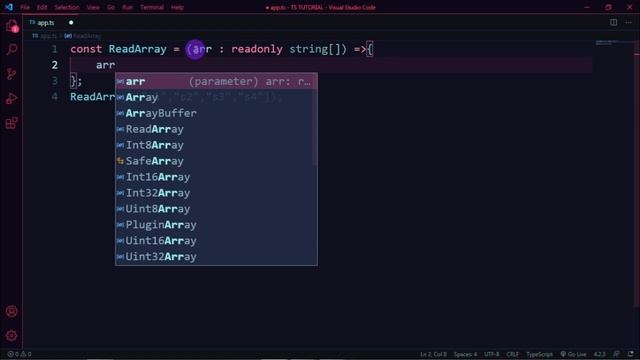The width and height of the screenshot is (640, 360).
Task: Click the feedback icon in status bar
Action: click(x=617, y=354)
